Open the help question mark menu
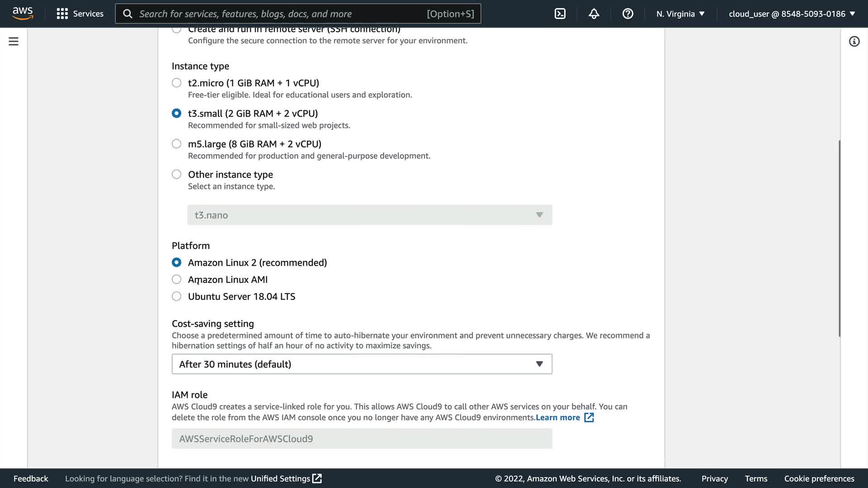 (x=627, y=14)
